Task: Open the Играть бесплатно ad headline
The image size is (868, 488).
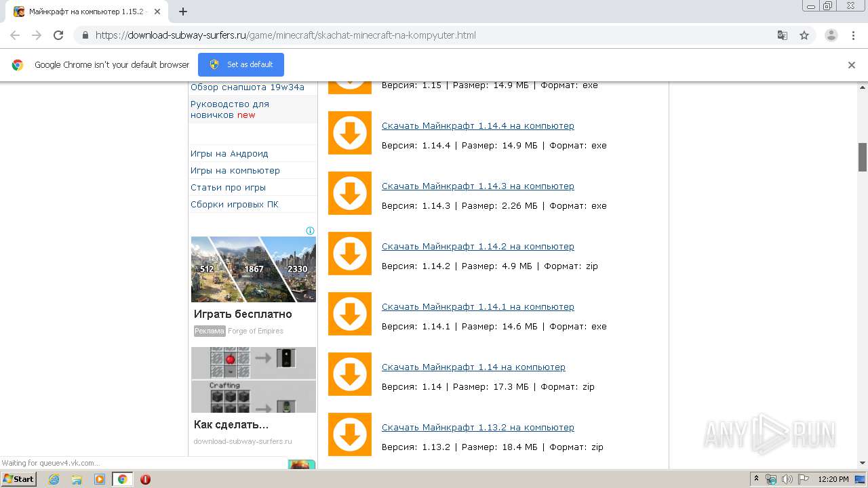Action: 243,314
